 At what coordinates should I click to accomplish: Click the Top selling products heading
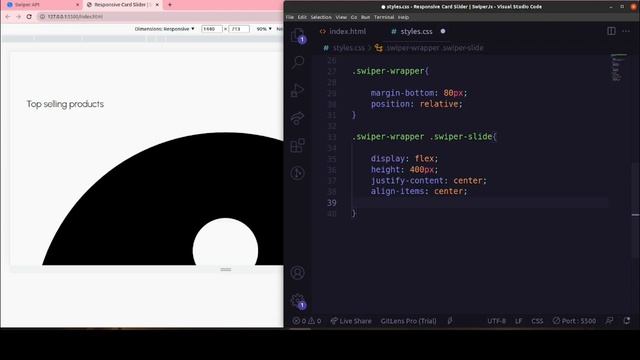click(x=65, y=104)
